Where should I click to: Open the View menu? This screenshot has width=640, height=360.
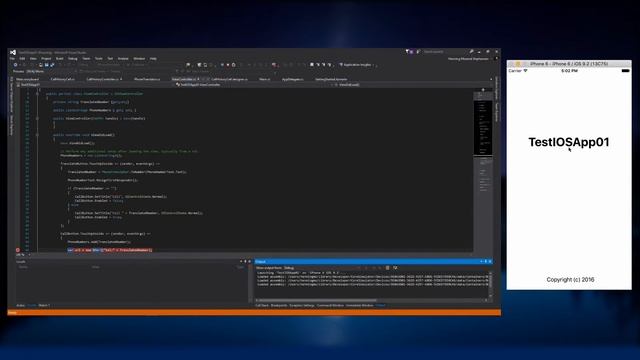[33, 59]
